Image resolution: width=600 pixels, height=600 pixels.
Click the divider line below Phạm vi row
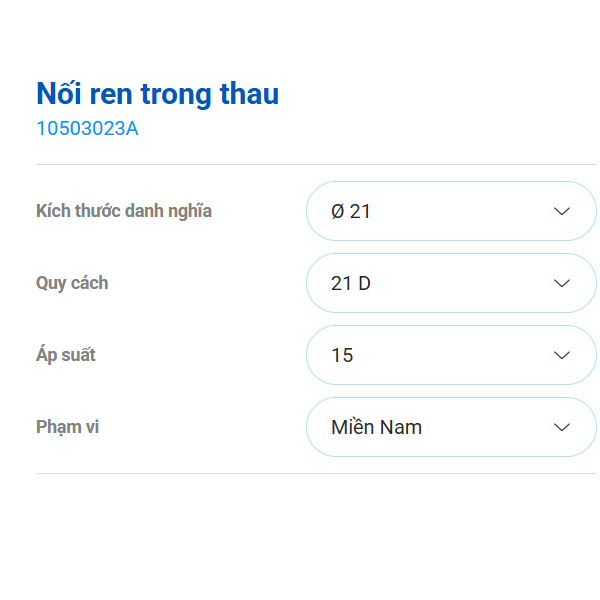tap(316, 473)
